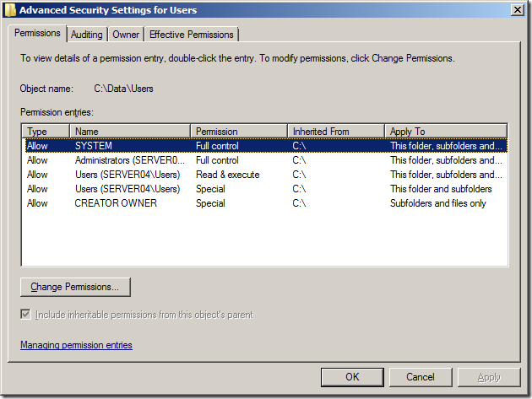Select the CREATOR OWNER permission entry
The height and width of the screenshot is (399, 532).
116,203
